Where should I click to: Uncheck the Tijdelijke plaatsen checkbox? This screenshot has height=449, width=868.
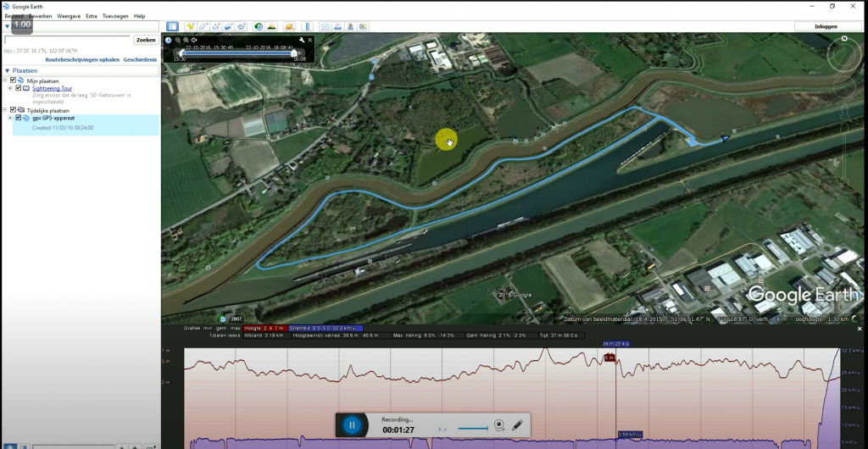pyautogui.click(x=14, y=110)
